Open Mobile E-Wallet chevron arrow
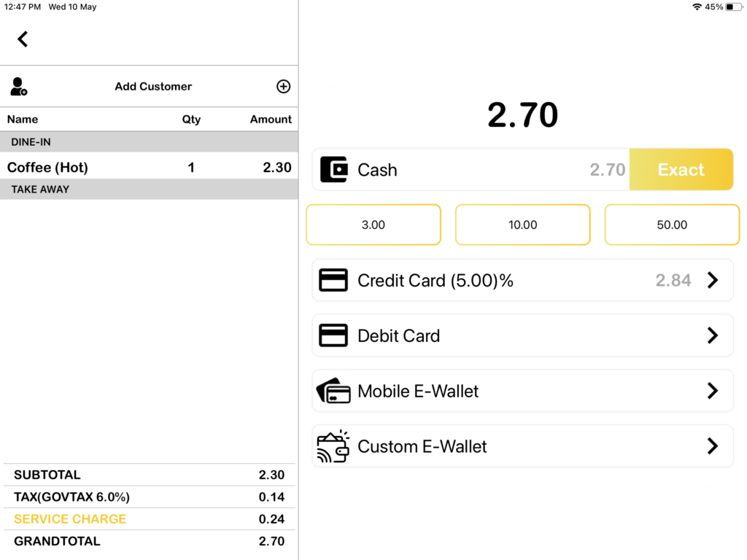This screenshot has height=560, width=747. (713, 392)
